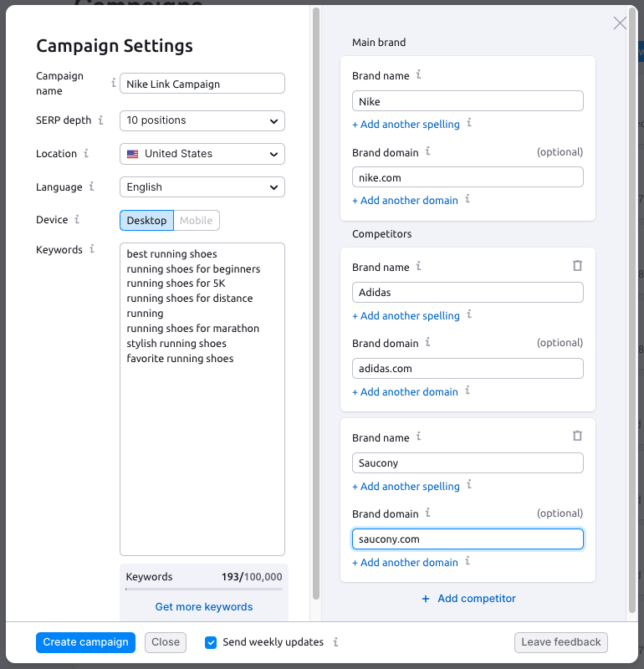Click keywords usage progress bar

204,590
